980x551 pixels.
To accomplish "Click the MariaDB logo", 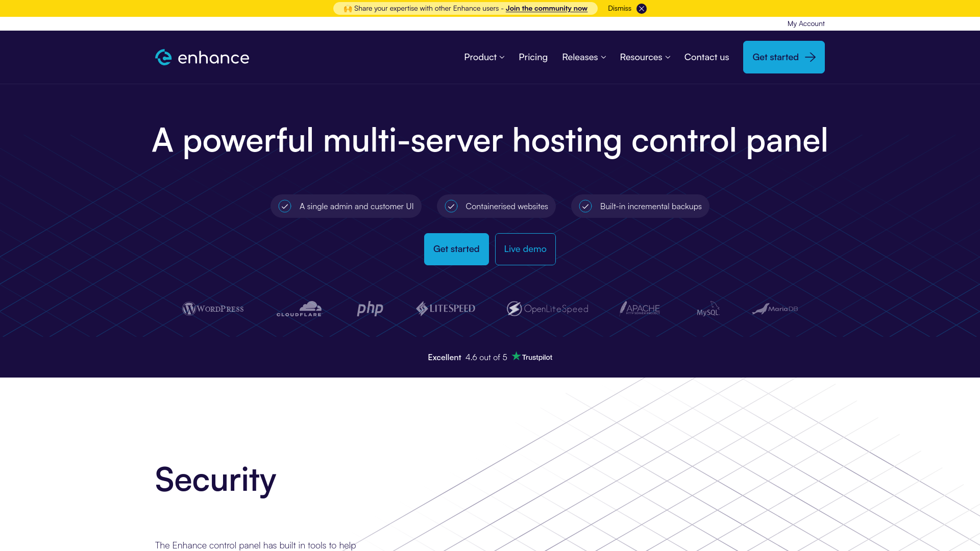I will point(775,309).
